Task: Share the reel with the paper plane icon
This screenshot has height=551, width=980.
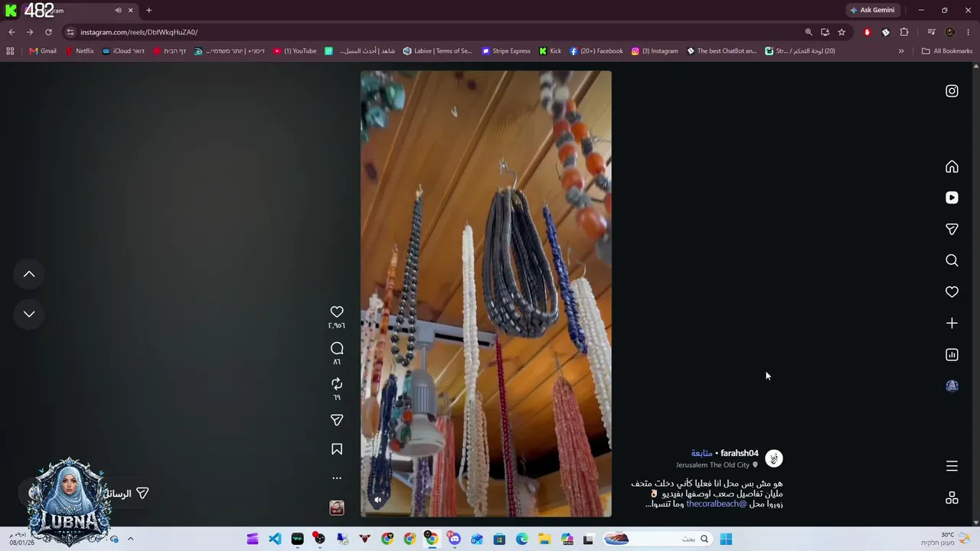Action: coord(337,419)
